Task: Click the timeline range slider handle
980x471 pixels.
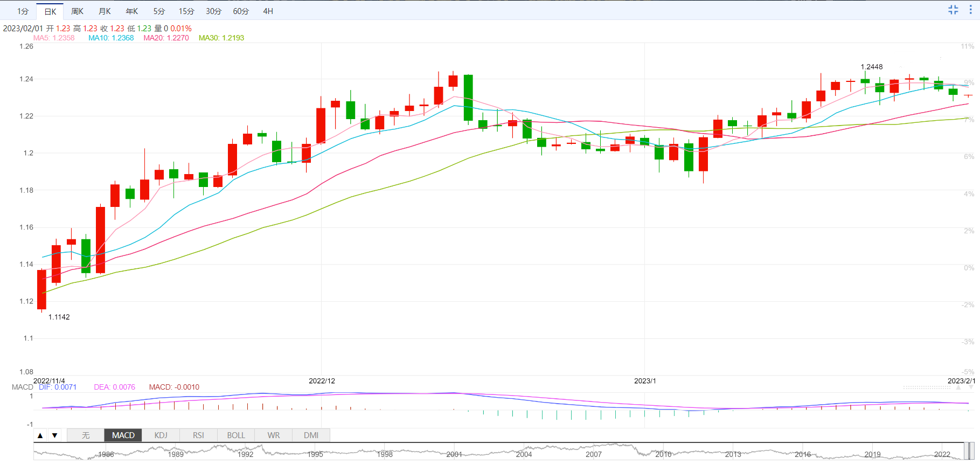Action: [969, 451]
